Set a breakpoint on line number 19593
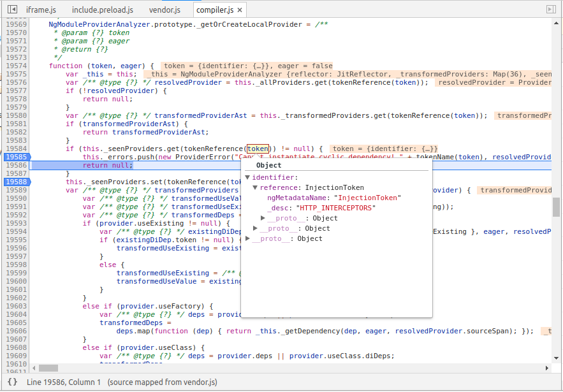563x392 pixels. tap(16, 223)
